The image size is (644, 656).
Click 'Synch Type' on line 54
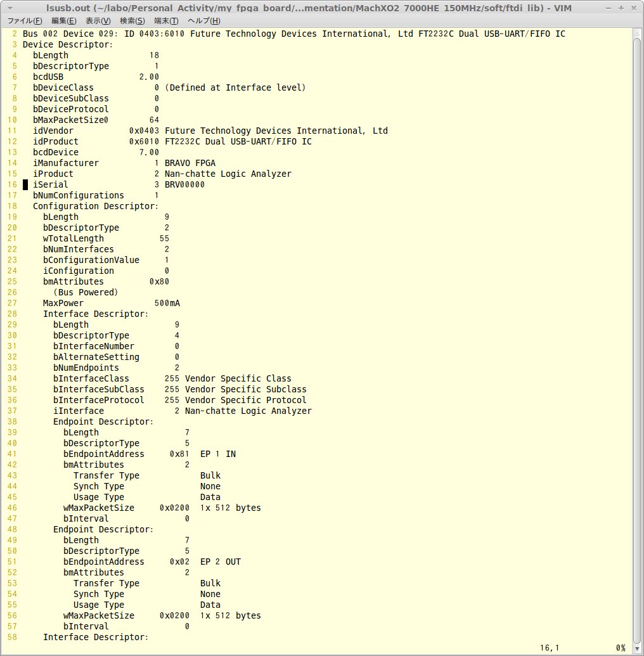pos(99,594)
